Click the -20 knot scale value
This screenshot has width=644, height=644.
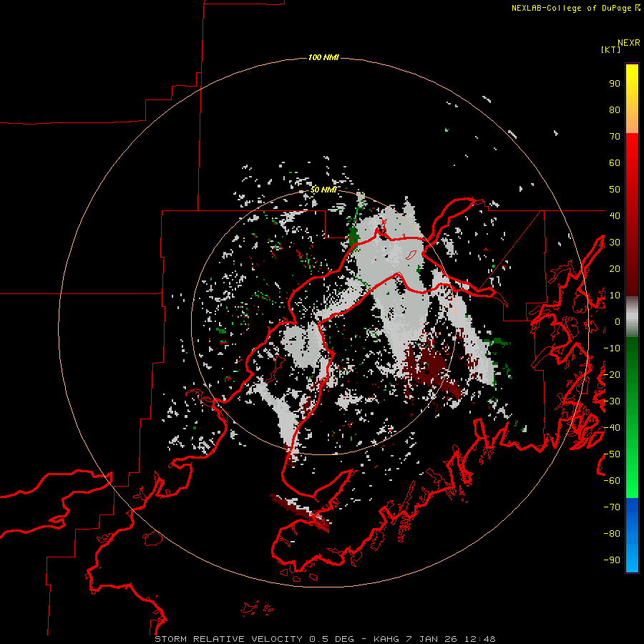(x=612, y=374)
